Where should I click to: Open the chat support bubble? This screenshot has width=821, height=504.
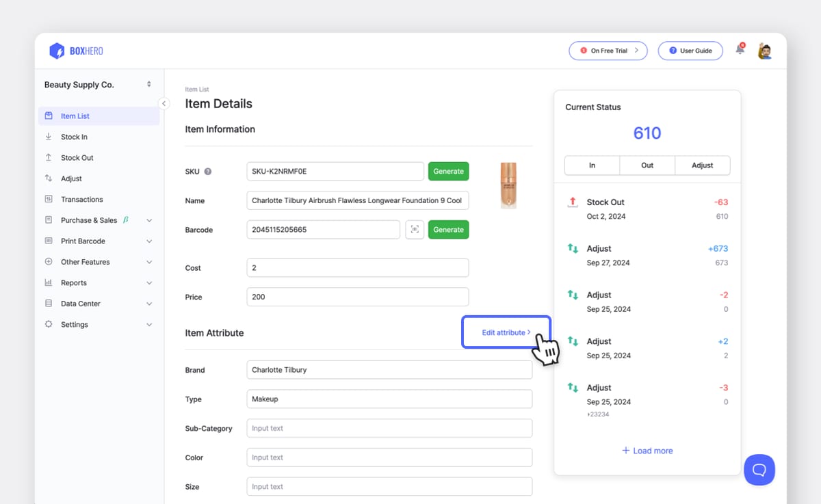click(x=759, y=470)
